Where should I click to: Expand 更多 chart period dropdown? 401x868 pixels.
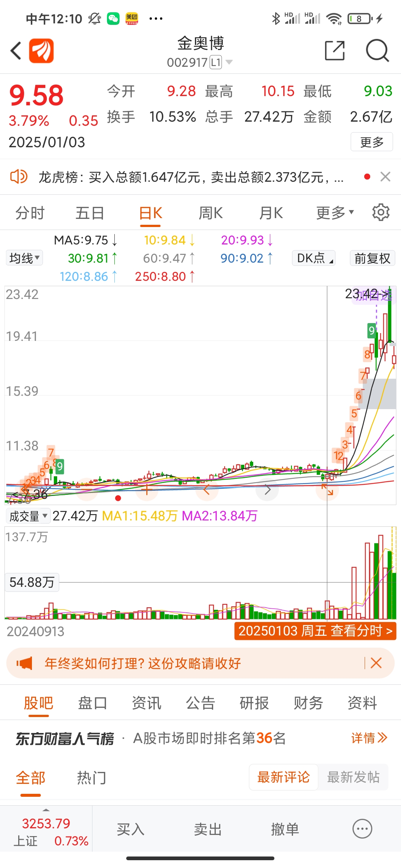[x=335, y=213]
